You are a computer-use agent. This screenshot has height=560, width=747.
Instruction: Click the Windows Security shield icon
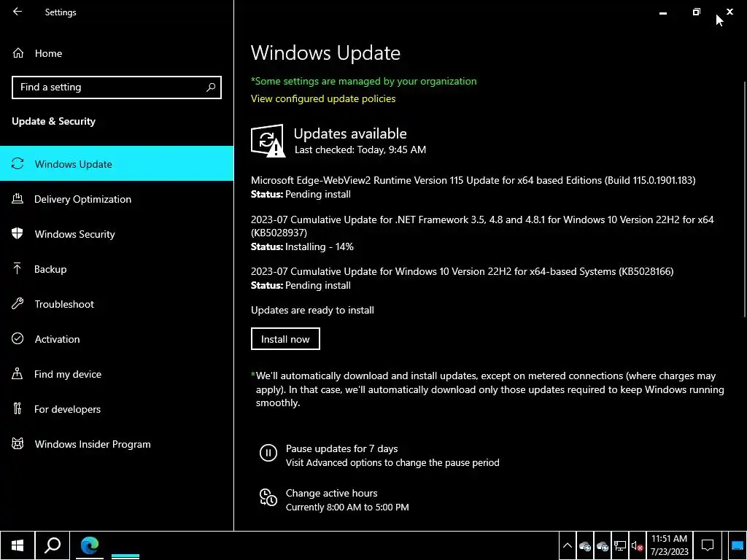[x=18, y=233]
